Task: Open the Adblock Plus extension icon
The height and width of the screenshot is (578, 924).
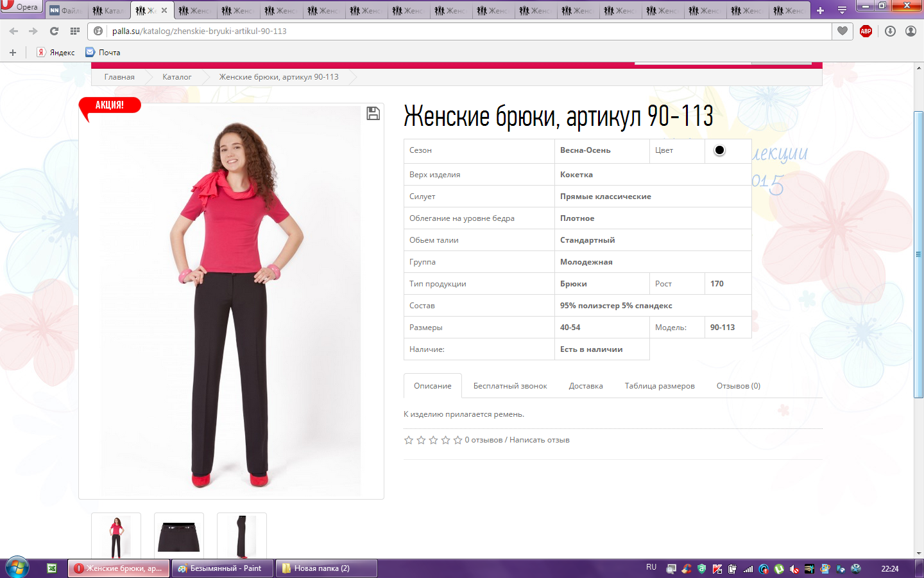Action: 866,31
